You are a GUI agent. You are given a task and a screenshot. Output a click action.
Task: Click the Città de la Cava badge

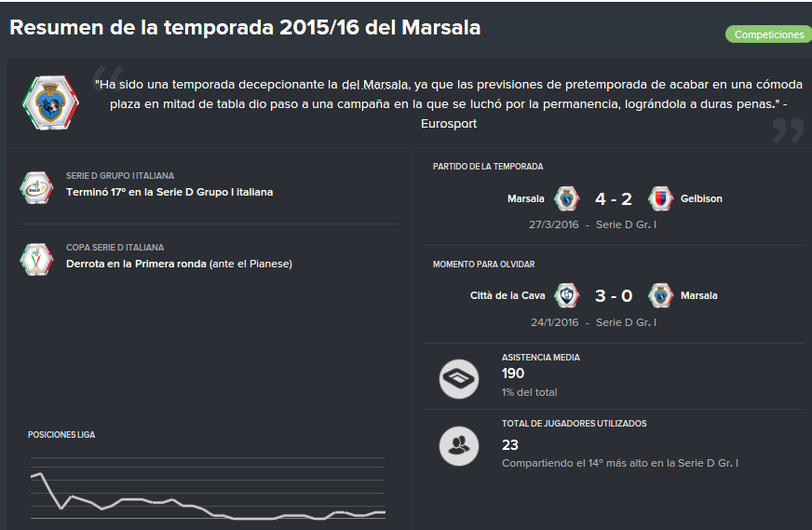(x=566, y=295)
